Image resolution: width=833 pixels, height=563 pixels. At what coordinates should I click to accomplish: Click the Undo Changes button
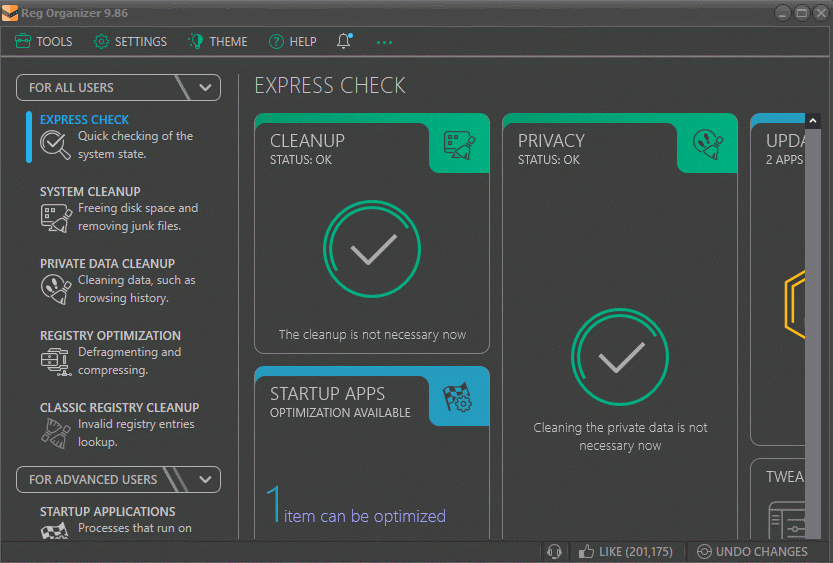(x=752, y=552)
